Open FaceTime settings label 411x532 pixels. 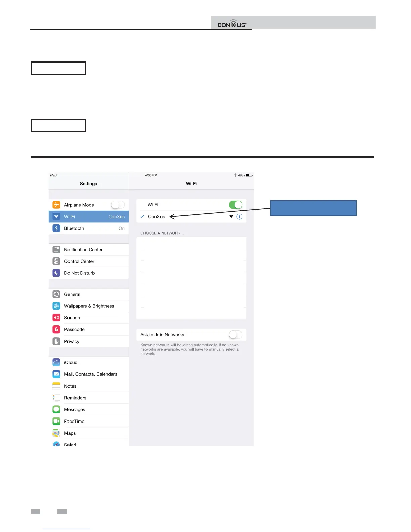[74, 421]
